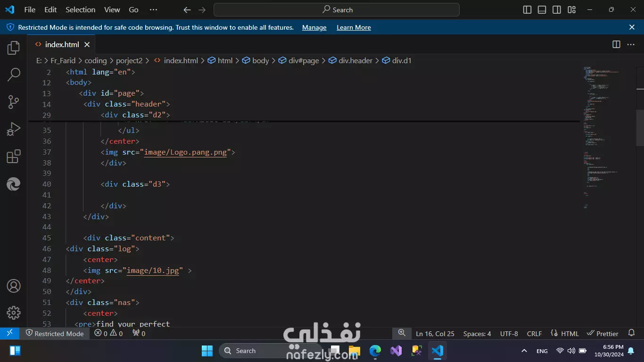Toggle the primary side bar

(528, 9)
